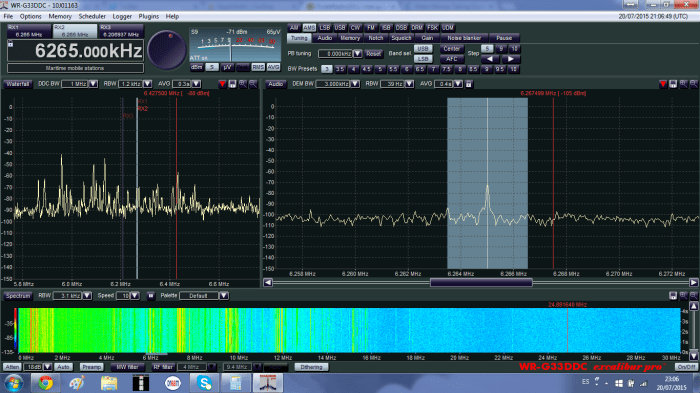This screenshot has height=393, width=700.
Task: Select AMS demodulation mode
Action: [309, 28]
